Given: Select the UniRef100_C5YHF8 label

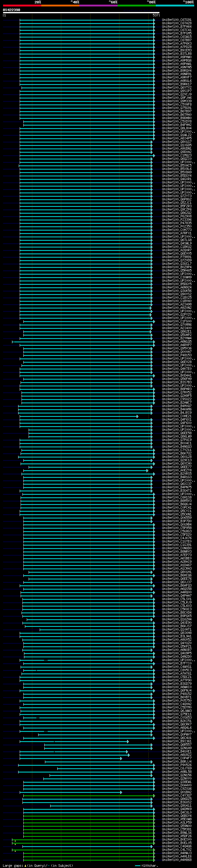Looking at the screenshot, I should point(177,104).
